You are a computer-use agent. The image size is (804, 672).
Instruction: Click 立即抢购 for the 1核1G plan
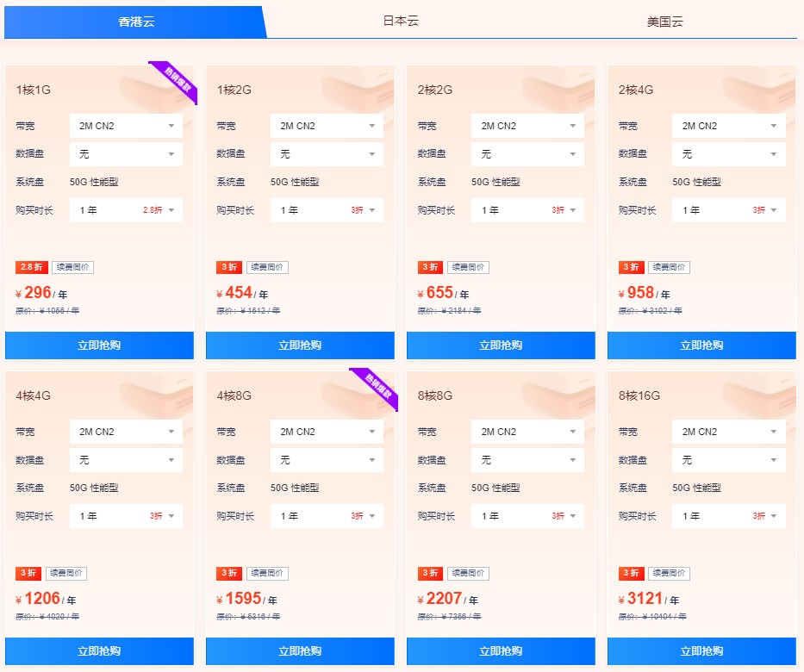click(99, 345)
